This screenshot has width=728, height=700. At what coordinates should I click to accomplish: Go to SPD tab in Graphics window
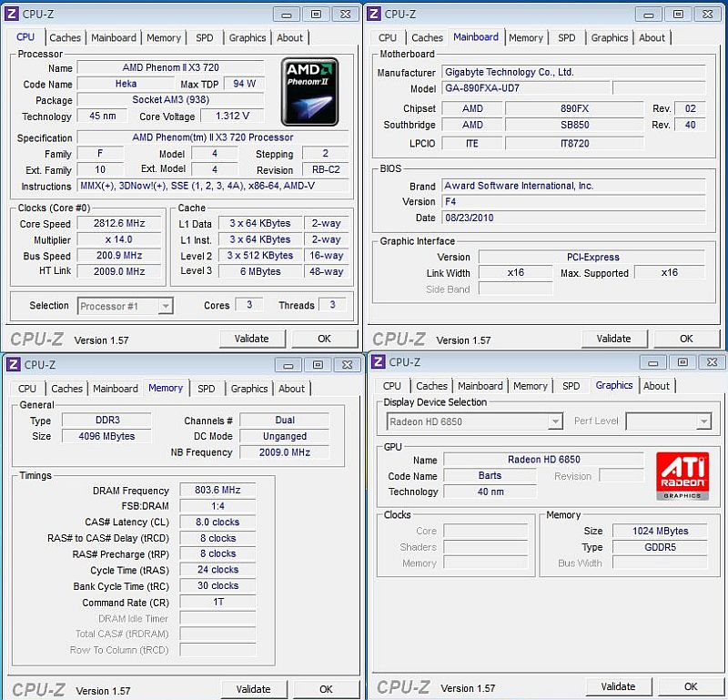coord(571,386)
